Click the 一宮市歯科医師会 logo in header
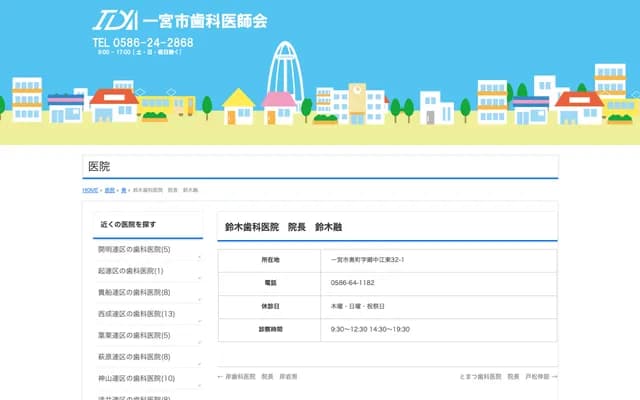Viewport: 640px width, 400px height. click(180, 20)
